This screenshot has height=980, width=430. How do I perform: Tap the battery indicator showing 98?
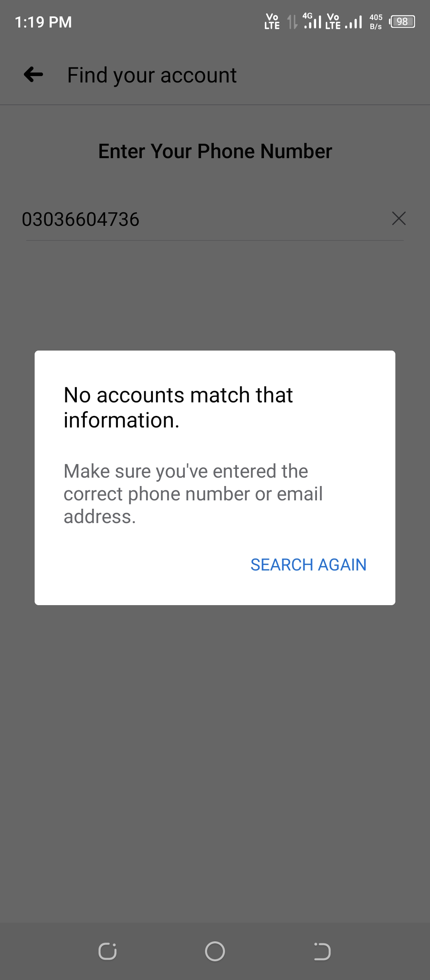coord(402,22)
